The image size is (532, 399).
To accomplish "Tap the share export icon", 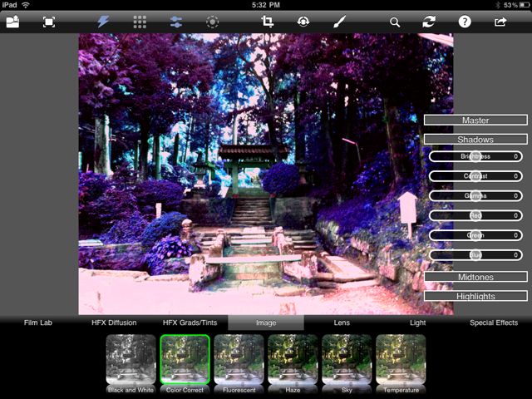I will click(500, 22).
